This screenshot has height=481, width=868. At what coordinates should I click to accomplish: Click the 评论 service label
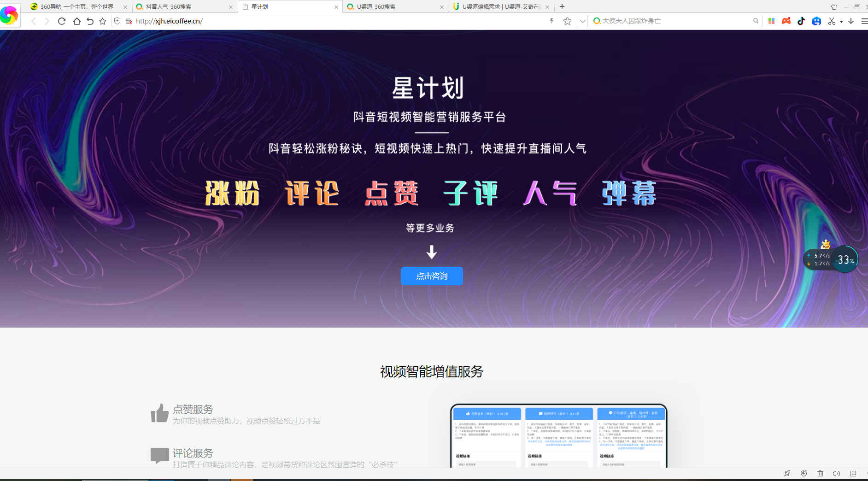[312, 193]
